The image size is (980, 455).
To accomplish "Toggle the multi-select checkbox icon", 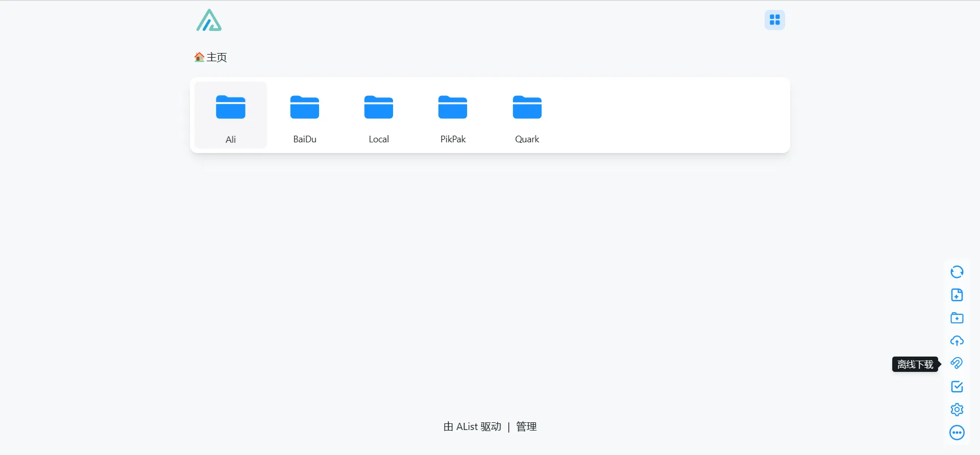I will 957,387.
